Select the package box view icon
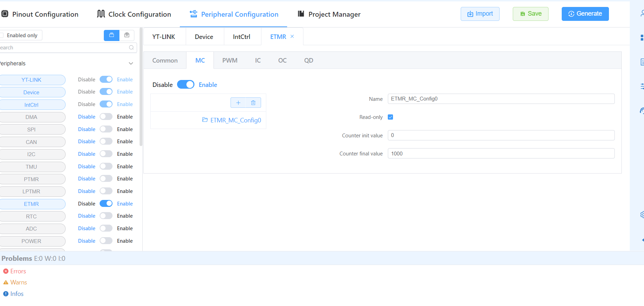 click(x=127, y=35)
